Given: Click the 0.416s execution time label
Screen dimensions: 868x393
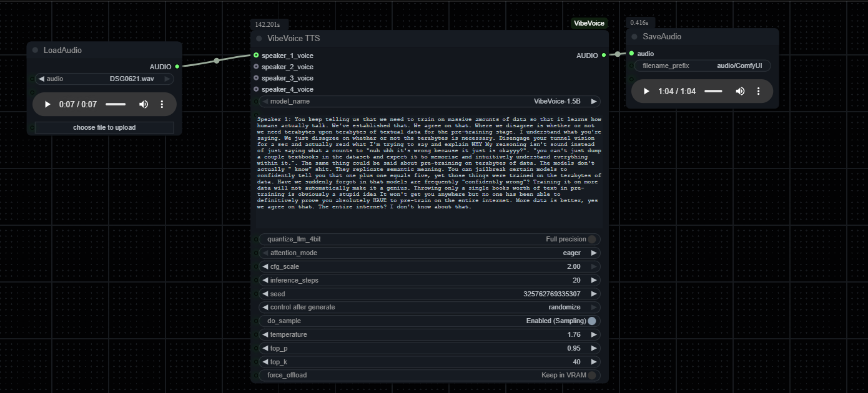Looking at the screenshot, I should click(641, 22).
